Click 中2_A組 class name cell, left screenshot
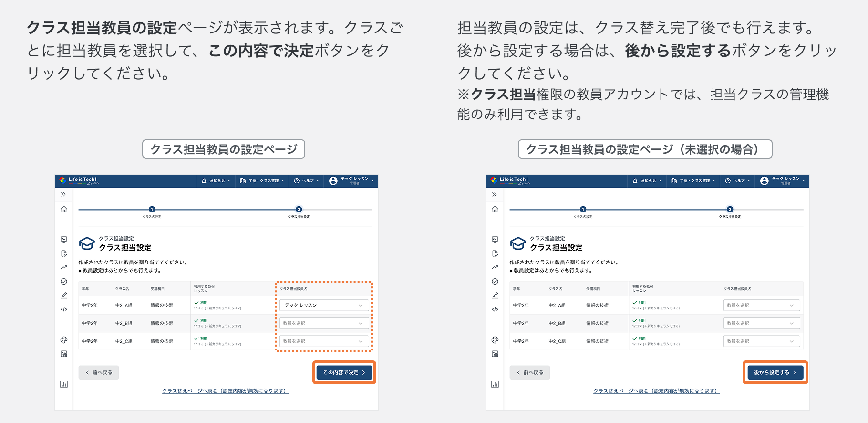 [124, 305]
